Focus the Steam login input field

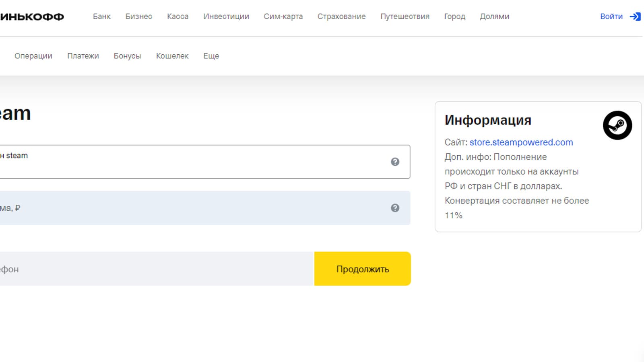[x=193, y=162]
